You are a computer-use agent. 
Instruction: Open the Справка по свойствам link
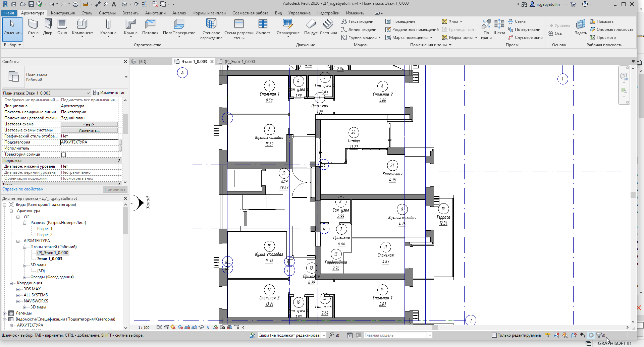pos(23,189)
